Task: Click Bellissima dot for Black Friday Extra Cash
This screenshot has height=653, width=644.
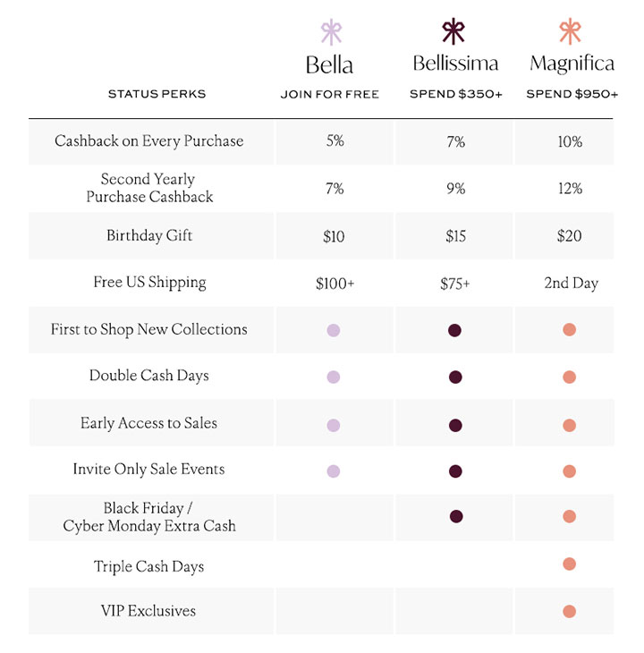Action: [x=456, y=516]
